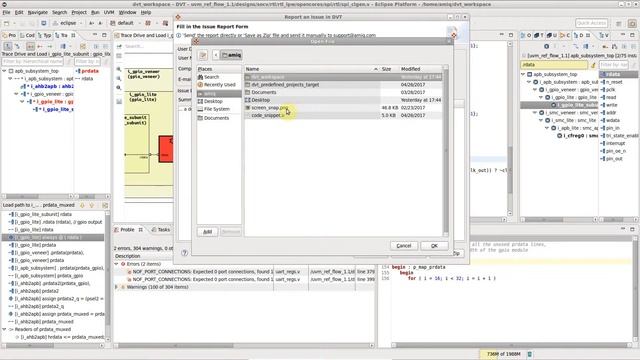
Task: Open the Navigate menu
Action: tap(38, 13)
